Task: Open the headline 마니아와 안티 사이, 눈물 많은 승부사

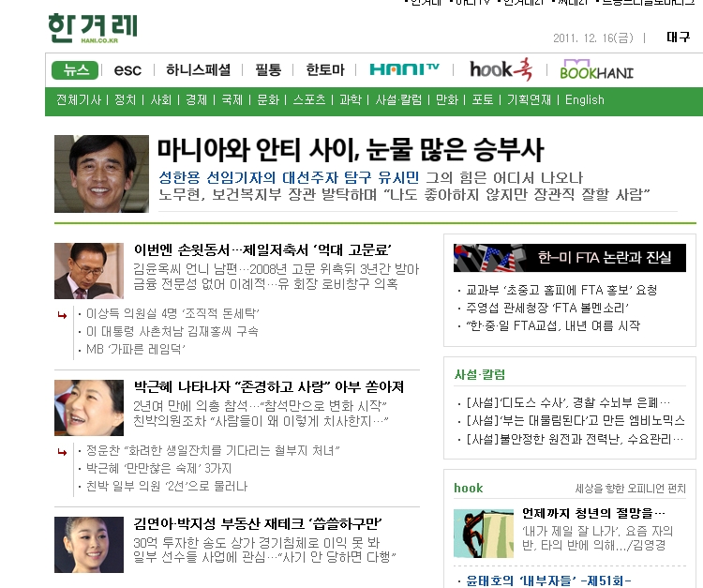Action: tap(350, 150)
